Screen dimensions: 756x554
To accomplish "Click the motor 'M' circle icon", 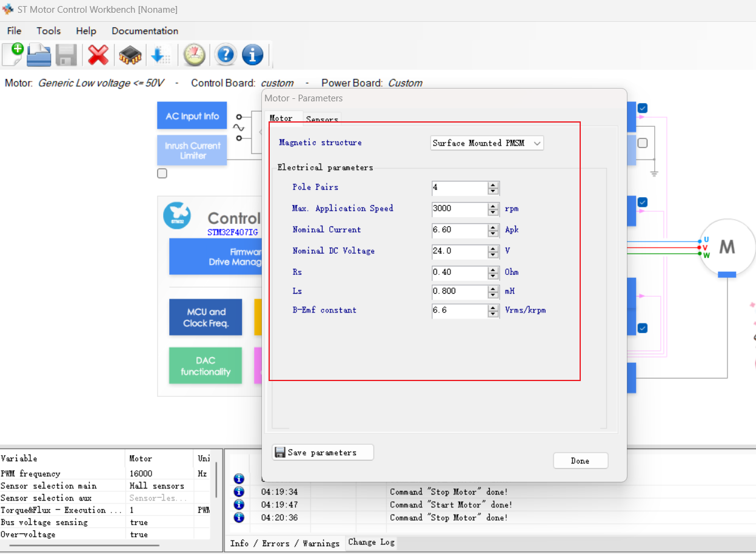I will (727, 246).
